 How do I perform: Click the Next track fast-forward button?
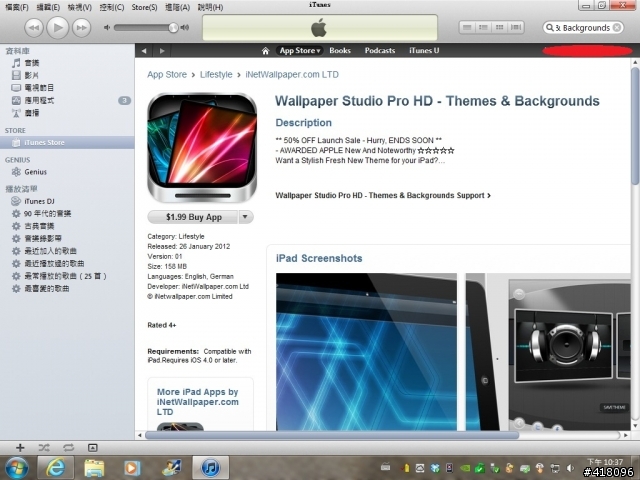point(81,28)
